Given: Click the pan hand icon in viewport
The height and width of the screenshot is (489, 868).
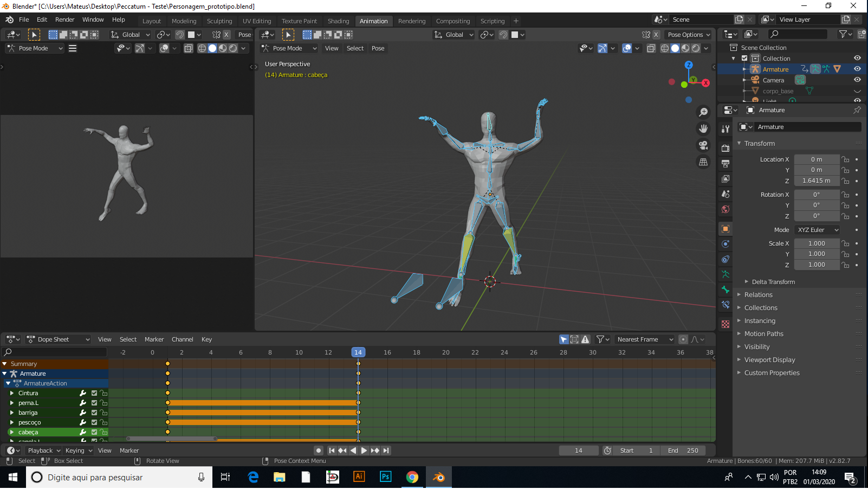Looking at the screenshot, I should tap(703, 129).
